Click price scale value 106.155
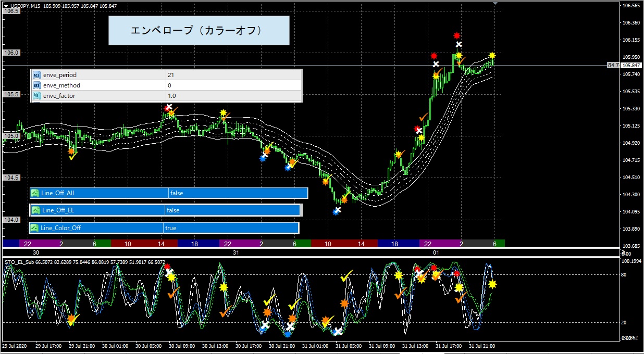 click(x=631, y=40)
